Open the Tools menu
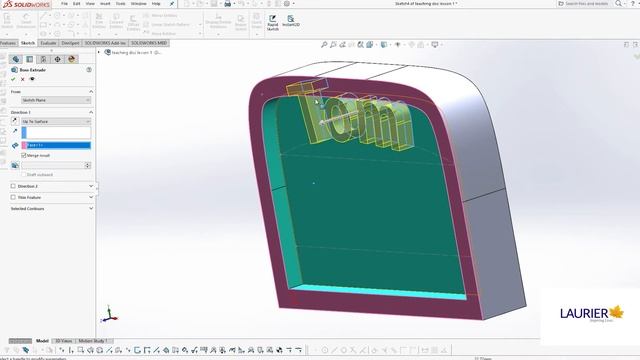 tap(121, 4)
